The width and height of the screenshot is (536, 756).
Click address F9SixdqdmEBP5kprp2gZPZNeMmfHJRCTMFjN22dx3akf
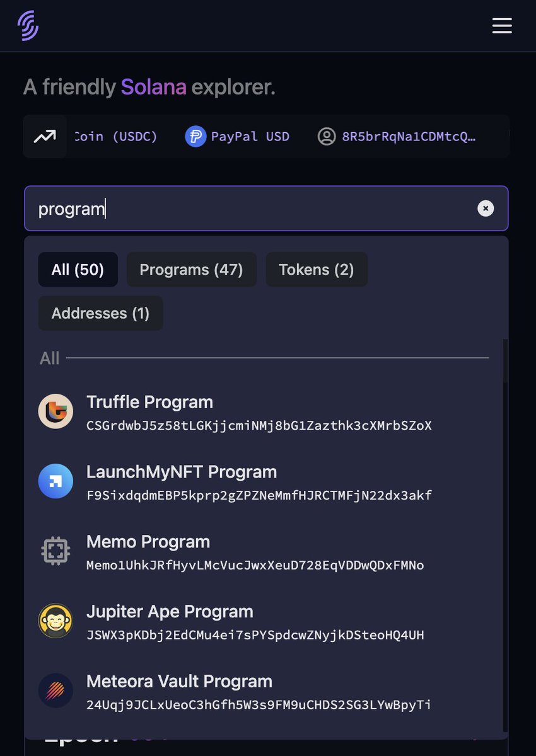click(259, 496)
